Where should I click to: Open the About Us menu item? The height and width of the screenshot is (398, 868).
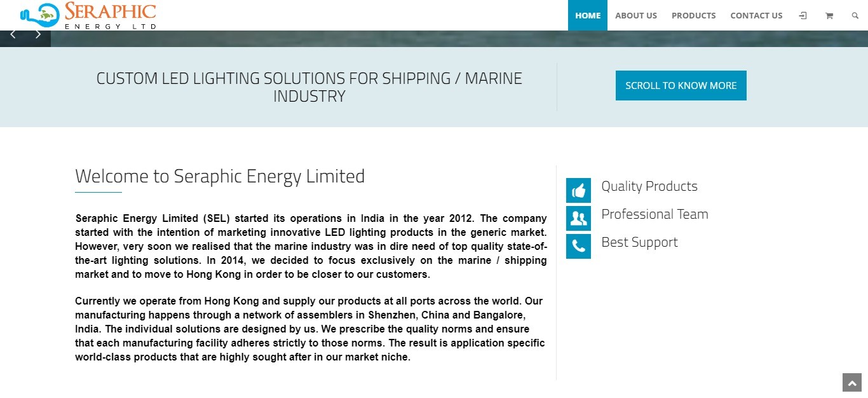click(x=636, y=15)
